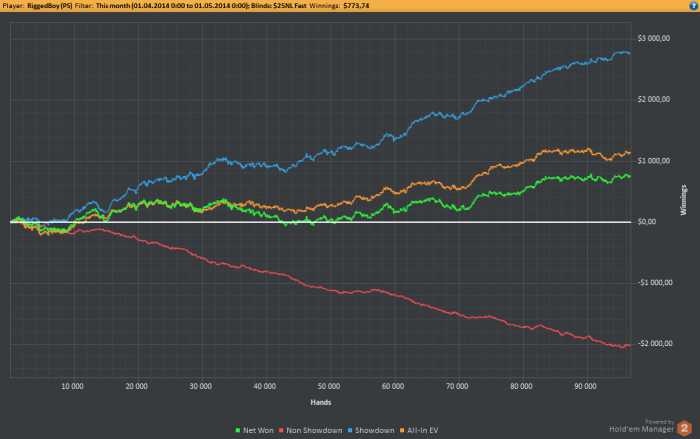Click the 20 000 hands axis label

coord(137,386)
